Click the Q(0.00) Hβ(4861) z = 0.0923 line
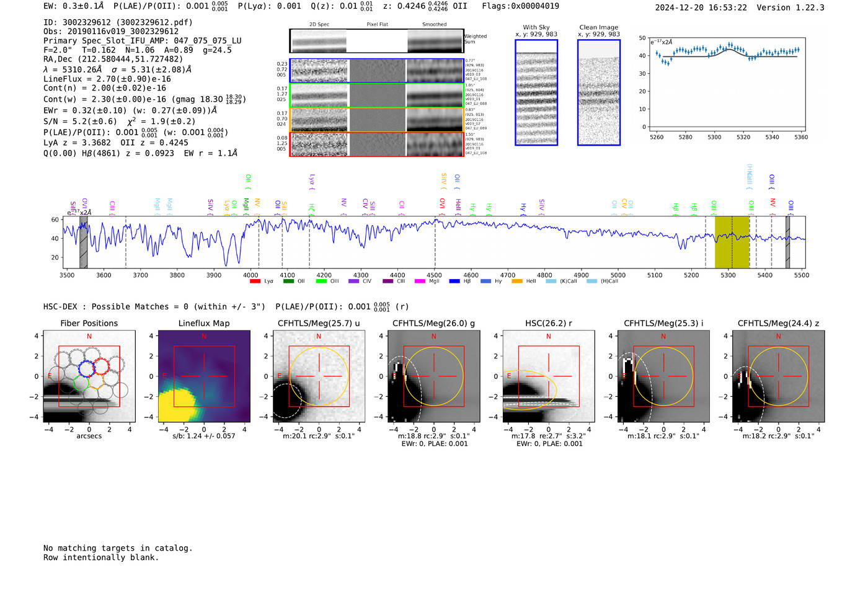The image size is (868, 591). [141, 153]
